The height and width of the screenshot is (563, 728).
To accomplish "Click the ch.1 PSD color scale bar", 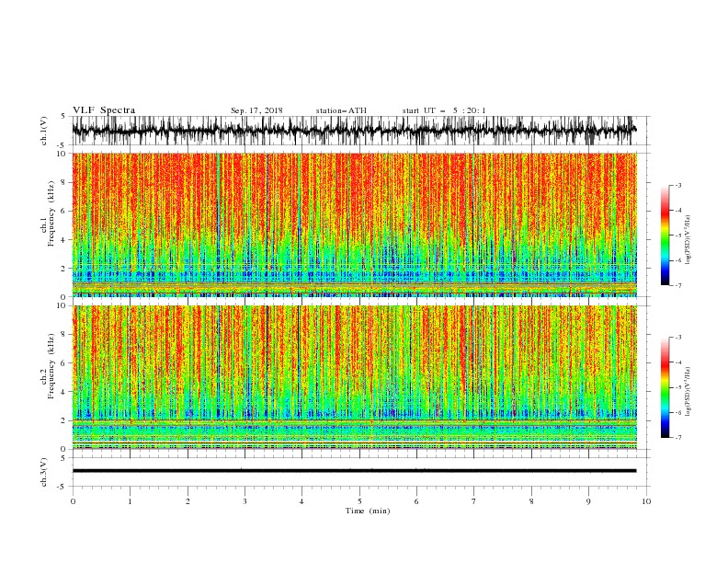I will click(665, 236).
